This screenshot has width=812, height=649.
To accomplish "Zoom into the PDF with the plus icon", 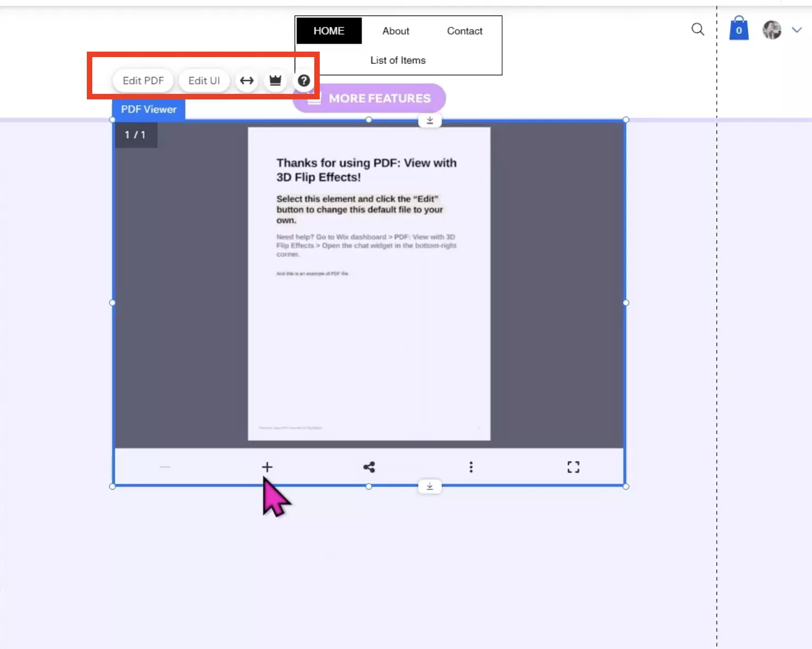I will pyautogui.click(x=267, y=467).
